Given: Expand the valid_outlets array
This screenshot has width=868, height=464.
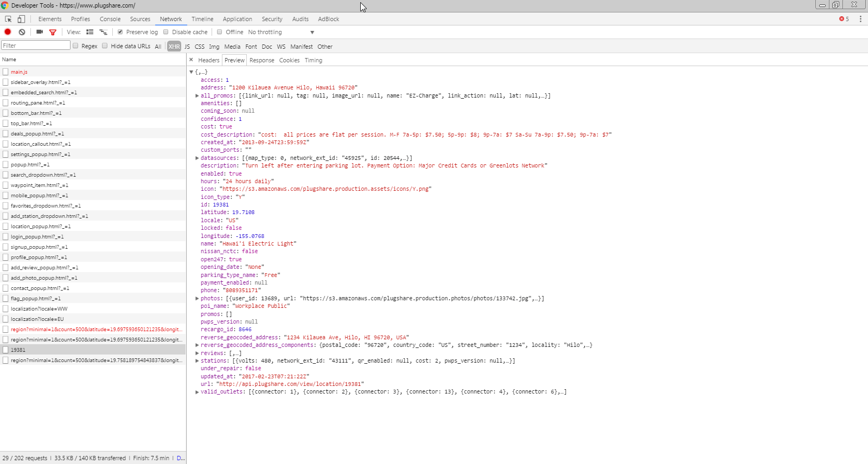Looking at the screenshot, I should [x=197, y=392].
